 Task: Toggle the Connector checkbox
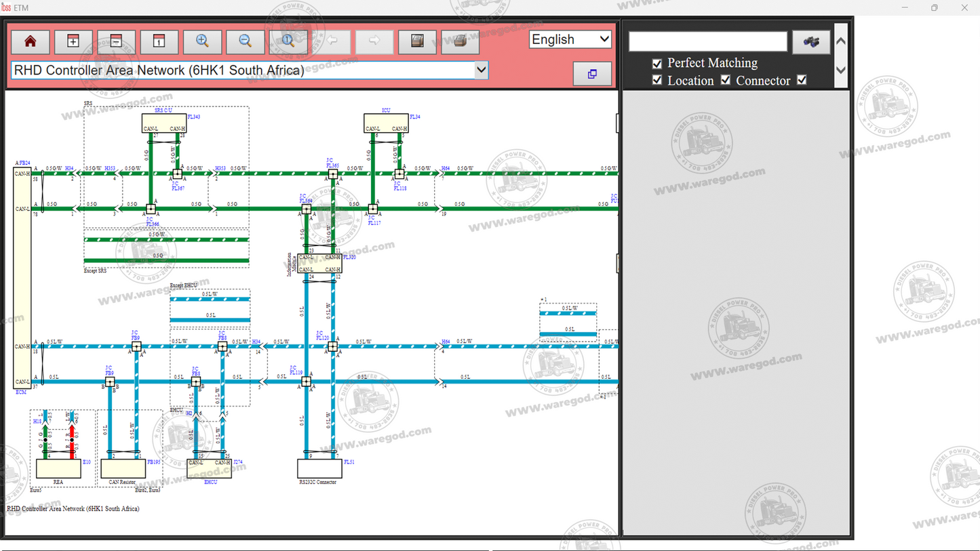click(726, 81)
